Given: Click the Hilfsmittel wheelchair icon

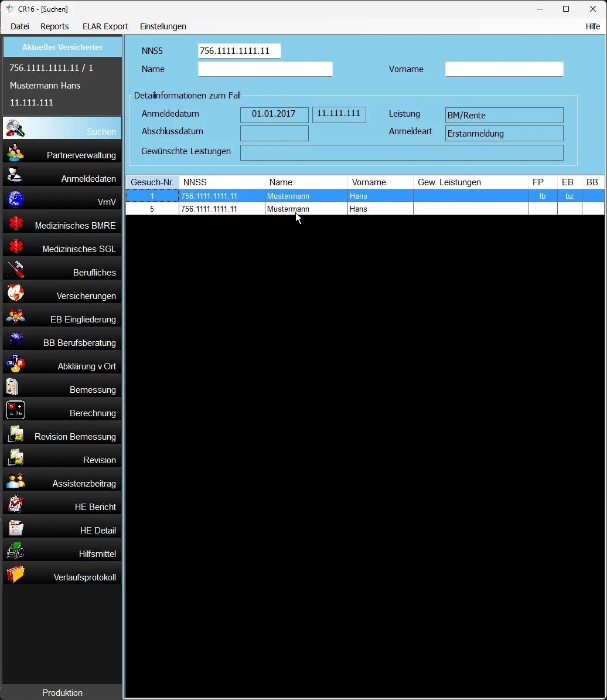Looking at the screenshot, I should click(15, 551).
